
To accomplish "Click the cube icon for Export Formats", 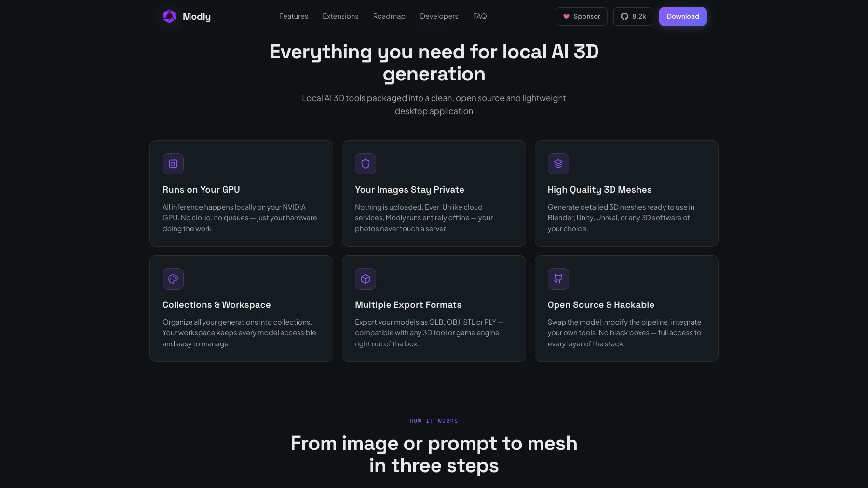I will click(366, 279).
